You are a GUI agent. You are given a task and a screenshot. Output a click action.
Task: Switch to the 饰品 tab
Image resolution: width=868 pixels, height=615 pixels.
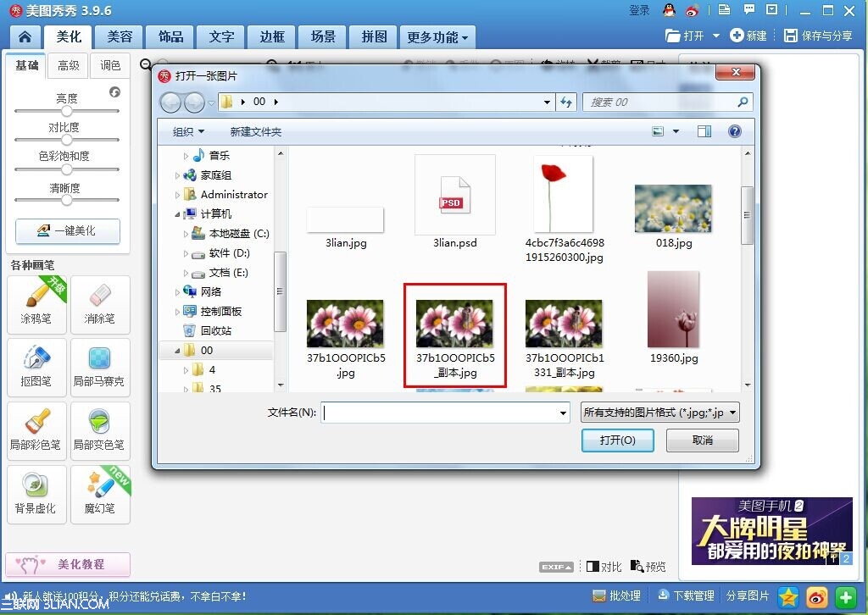pyautogui.click(x=170, y=37)
